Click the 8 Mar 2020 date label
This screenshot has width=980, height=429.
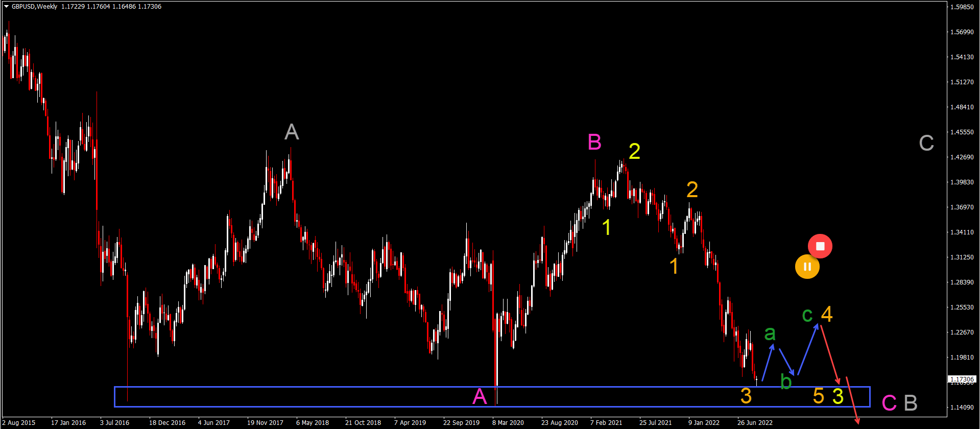[508, 422]
